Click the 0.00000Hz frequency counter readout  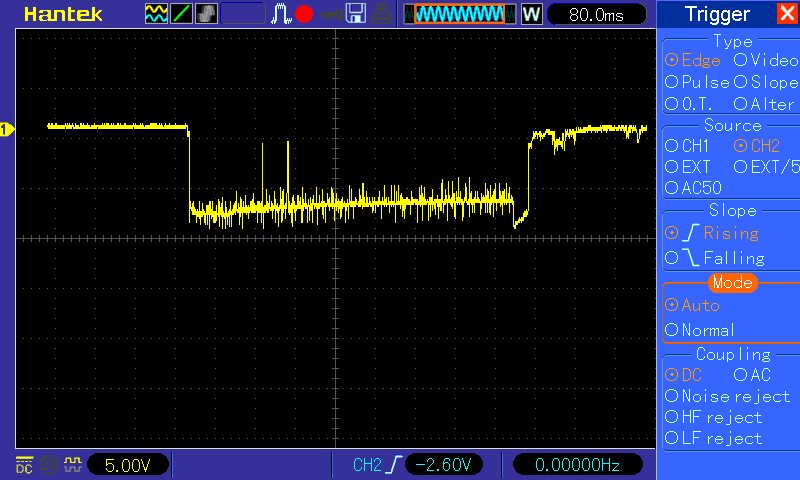(x=577, y=465)
